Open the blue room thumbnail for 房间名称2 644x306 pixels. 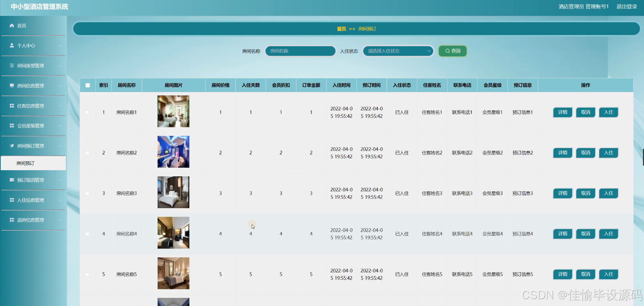[173, 152]
